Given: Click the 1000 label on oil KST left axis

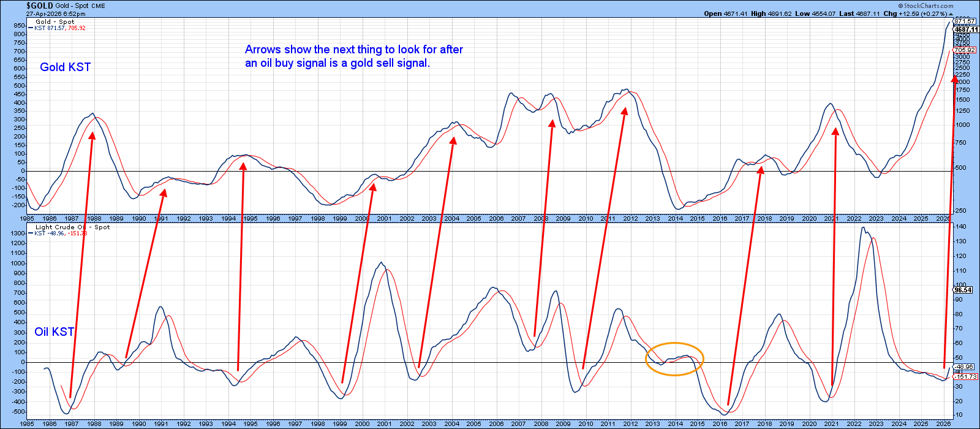Looking at the screenshot, I should pyautogui.click(x=18, y=264).
